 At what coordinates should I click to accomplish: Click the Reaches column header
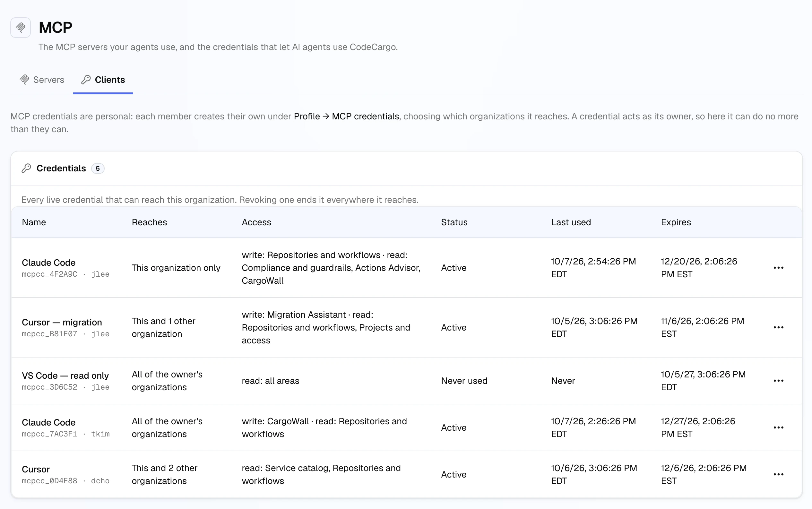coord(149,222)
